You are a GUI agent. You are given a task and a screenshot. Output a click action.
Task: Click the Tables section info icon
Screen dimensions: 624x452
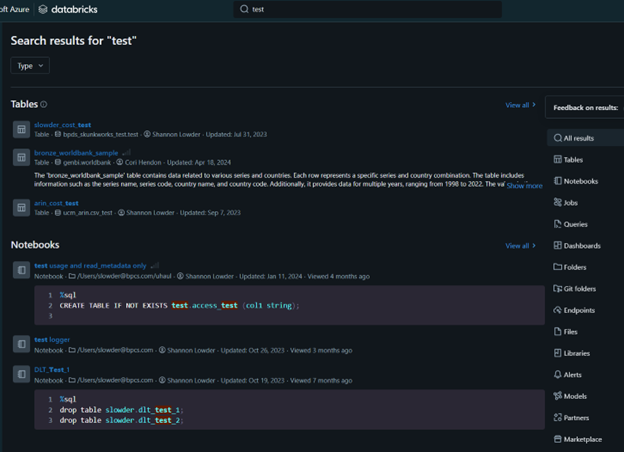pyautogui.click(x=44, y=104)
